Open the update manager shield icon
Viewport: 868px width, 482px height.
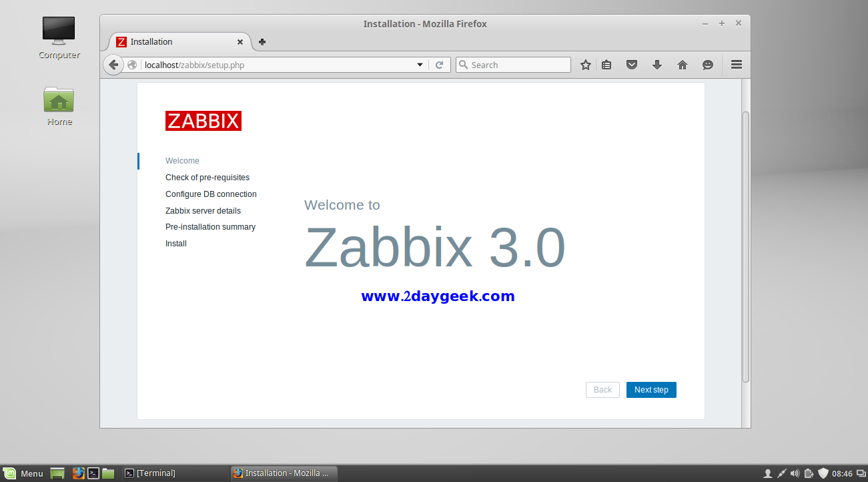[823, 473]
